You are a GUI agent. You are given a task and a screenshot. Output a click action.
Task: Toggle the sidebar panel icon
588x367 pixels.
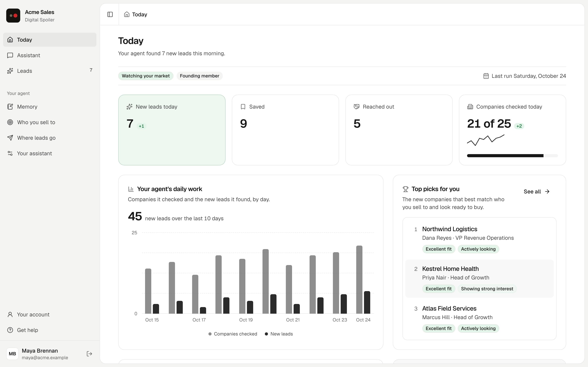(x=110, y=14)
